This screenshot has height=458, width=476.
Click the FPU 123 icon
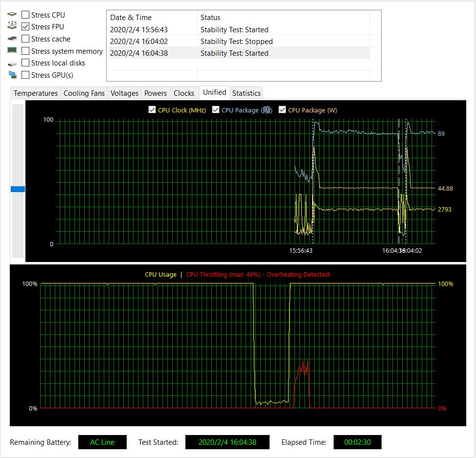(12, 26)
